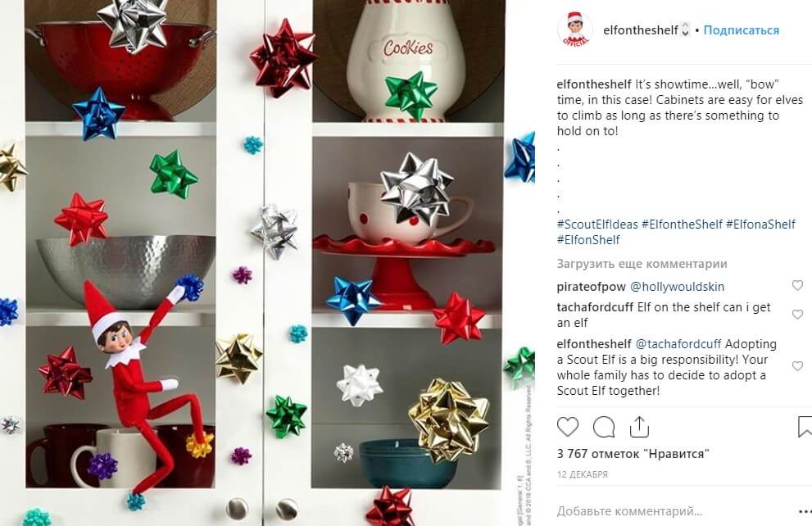
Task: Open the #ElfonaShelf hashtag
Action: (760, 224)
